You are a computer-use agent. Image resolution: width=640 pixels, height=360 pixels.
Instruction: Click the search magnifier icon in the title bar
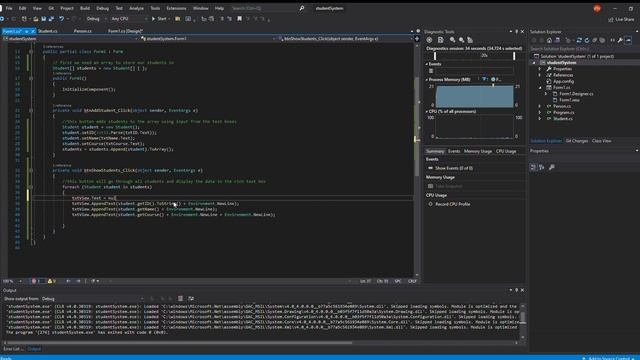302,8
